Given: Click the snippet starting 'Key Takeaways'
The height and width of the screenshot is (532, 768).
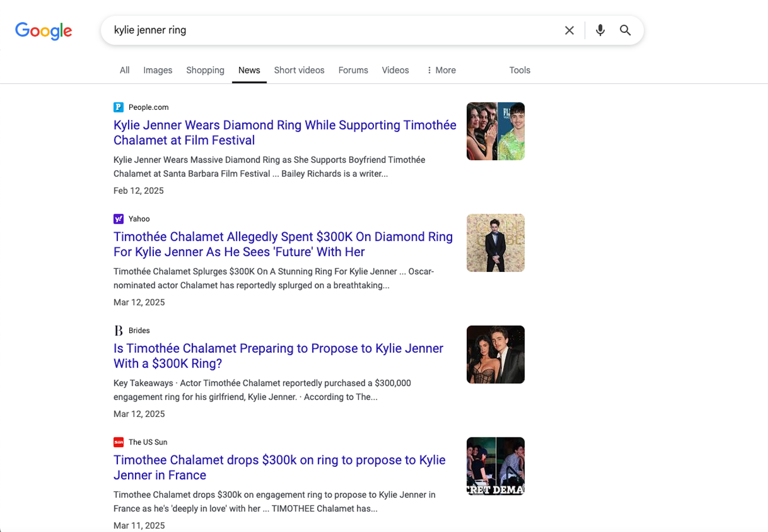Looking at the screenshot, I should pos(262,390).
